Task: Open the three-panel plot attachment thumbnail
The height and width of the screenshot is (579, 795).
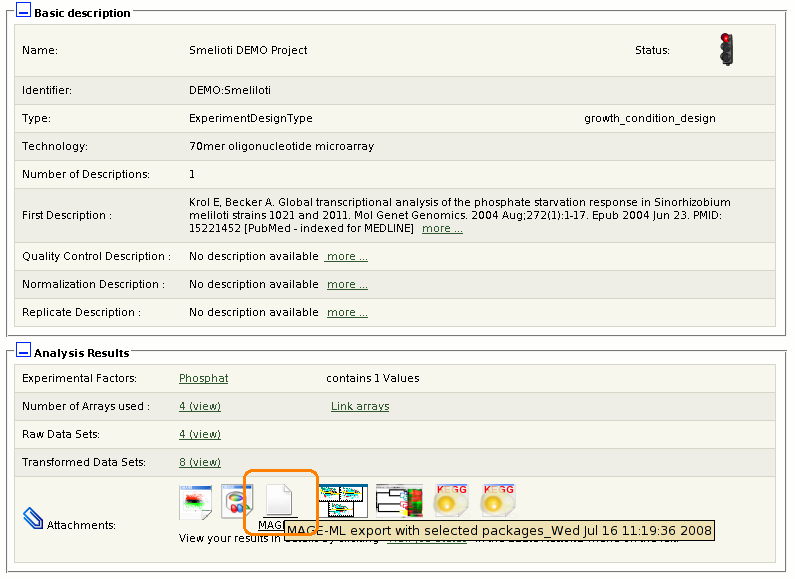Action: click(x=343, y=500)
